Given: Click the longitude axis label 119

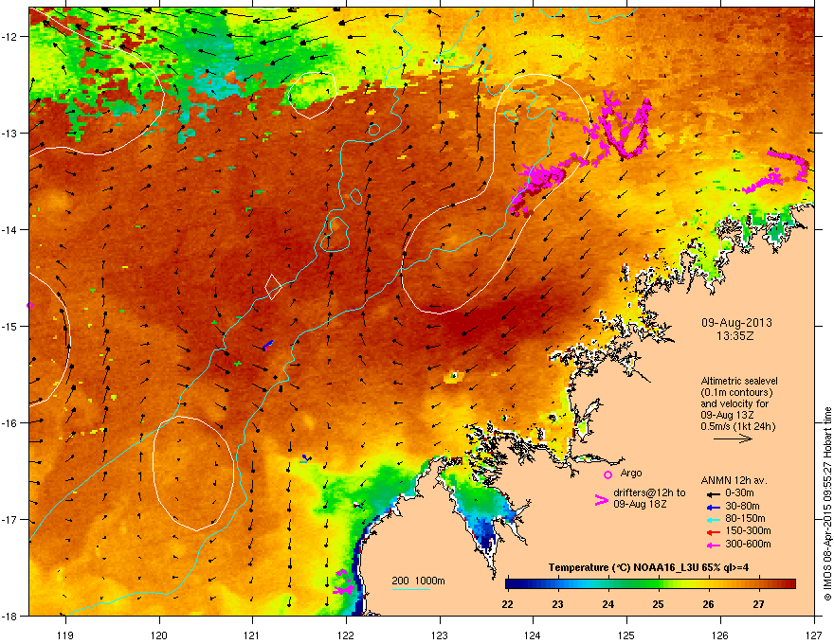Looking at the screenshot, I should 65,635.
